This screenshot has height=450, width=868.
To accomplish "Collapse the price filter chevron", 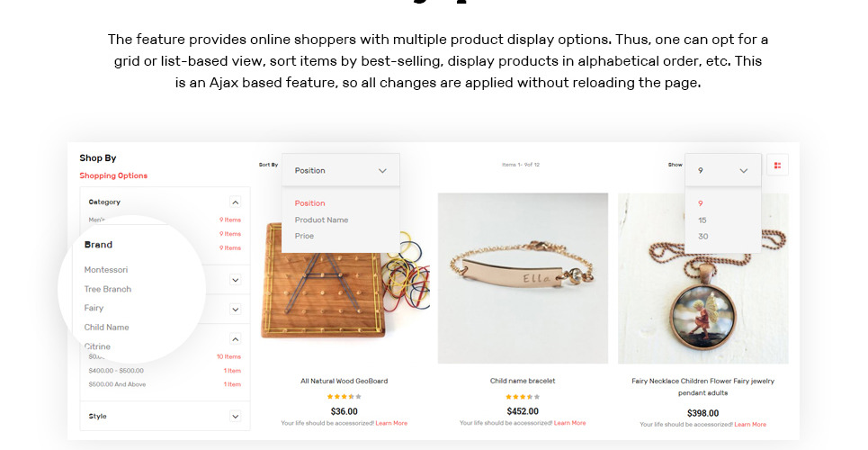I will pyautogui.click(x=235, y=339).
